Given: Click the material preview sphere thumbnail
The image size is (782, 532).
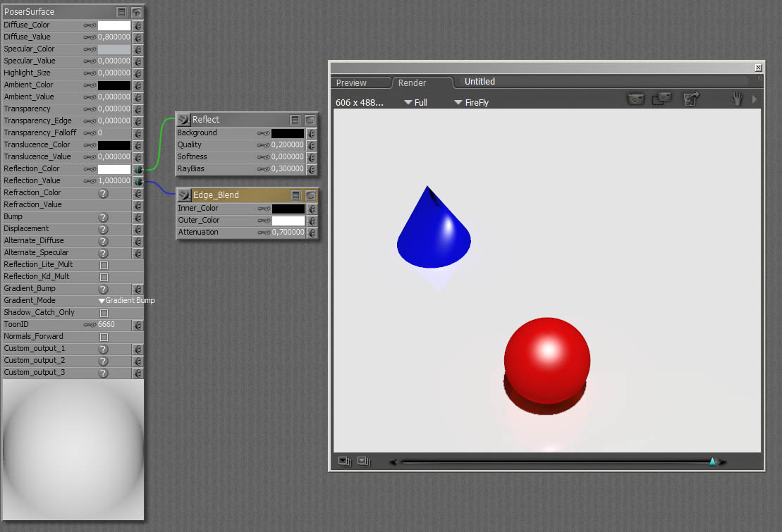Looking at the screenshot, I should coord(73,450).
